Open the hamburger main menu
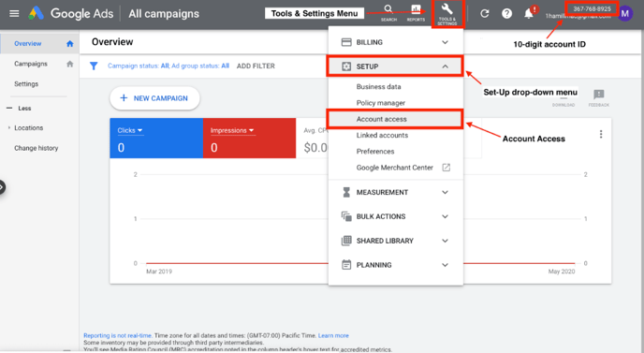Viewport: 644px width, 353px height. click(x=14, y=13)
